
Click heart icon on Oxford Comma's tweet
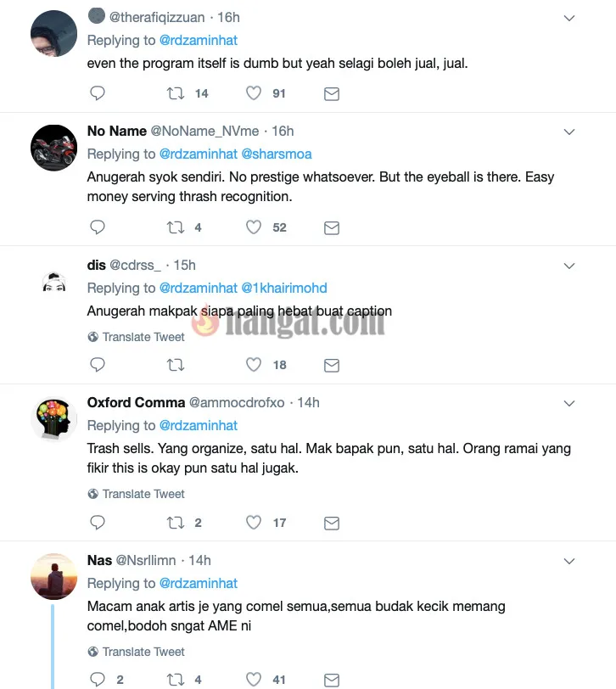click(x=254, y=523)
